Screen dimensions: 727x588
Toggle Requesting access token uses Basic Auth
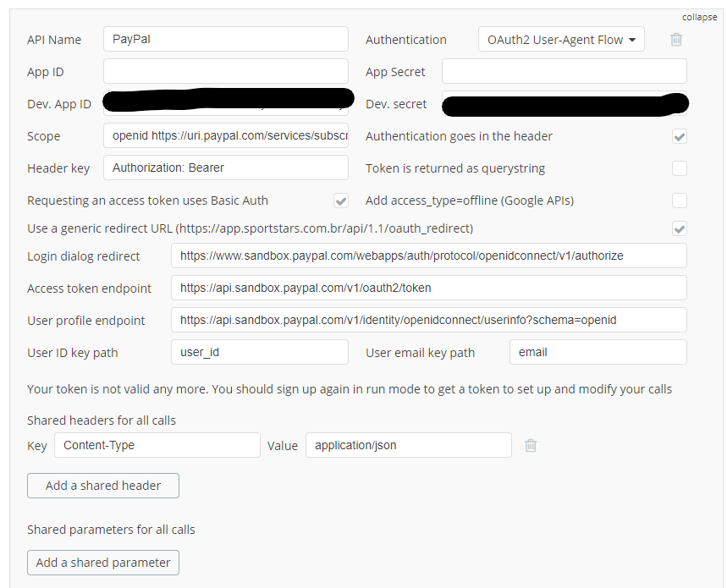click(341, 201)
